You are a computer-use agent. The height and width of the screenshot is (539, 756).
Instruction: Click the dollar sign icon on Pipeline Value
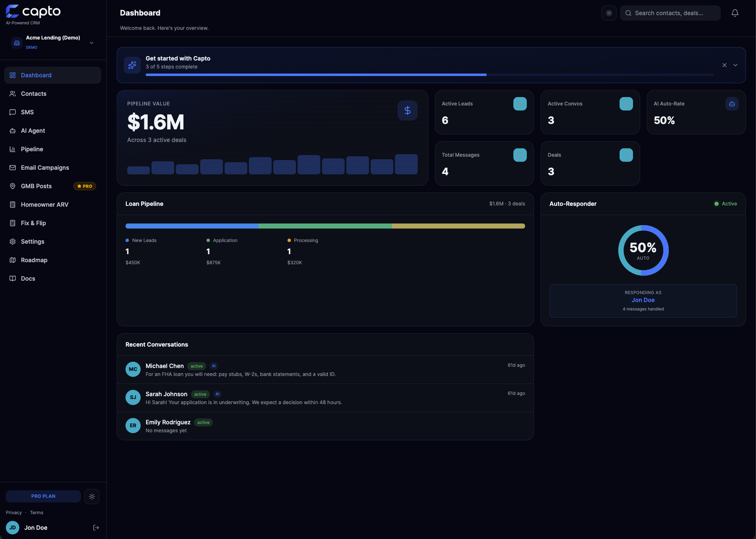[408, 110]
